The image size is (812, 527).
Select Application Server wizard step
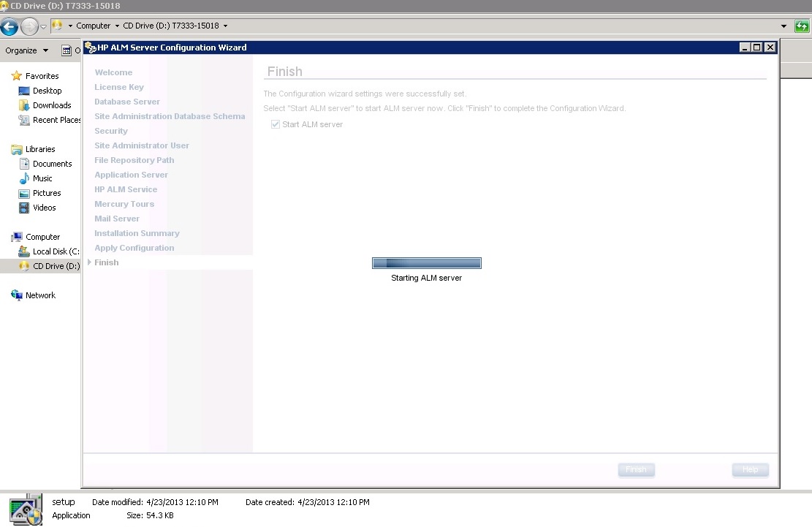(x=131, y=175)
